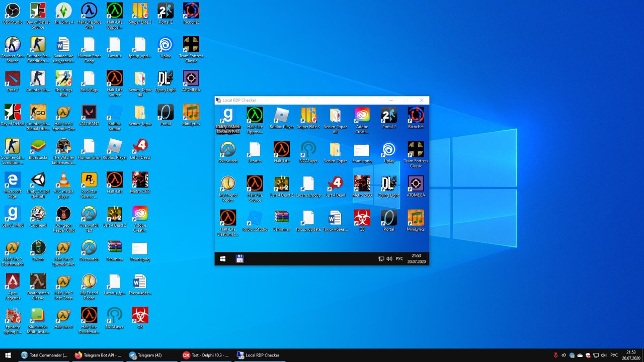This screenshot has width=644, height=362.
Task: Click Metro 2033 icon in RDP Checker
Action: click(362, 187)
